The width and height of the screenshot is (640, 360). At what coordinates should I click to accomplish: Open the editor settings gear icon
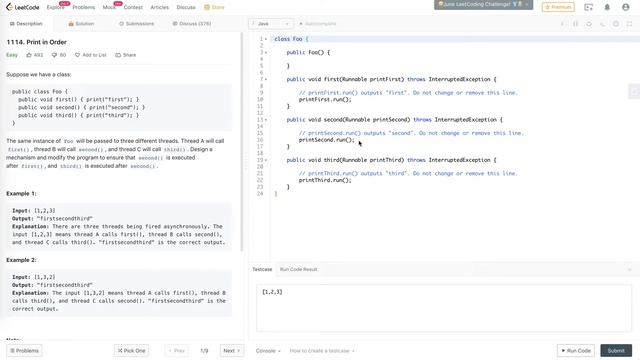616,24
